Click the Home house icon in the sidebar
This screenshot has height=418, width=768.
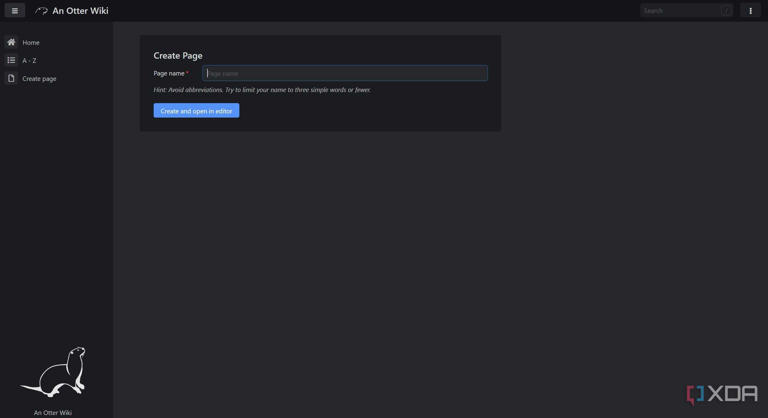[11, 42]
